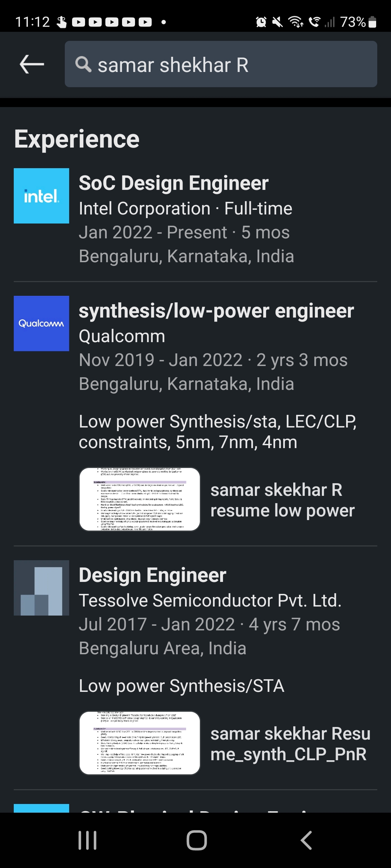Tap Intel Corporation · Full-time company name
This screenshot has width=391, height=868.
tap(185, 209)
